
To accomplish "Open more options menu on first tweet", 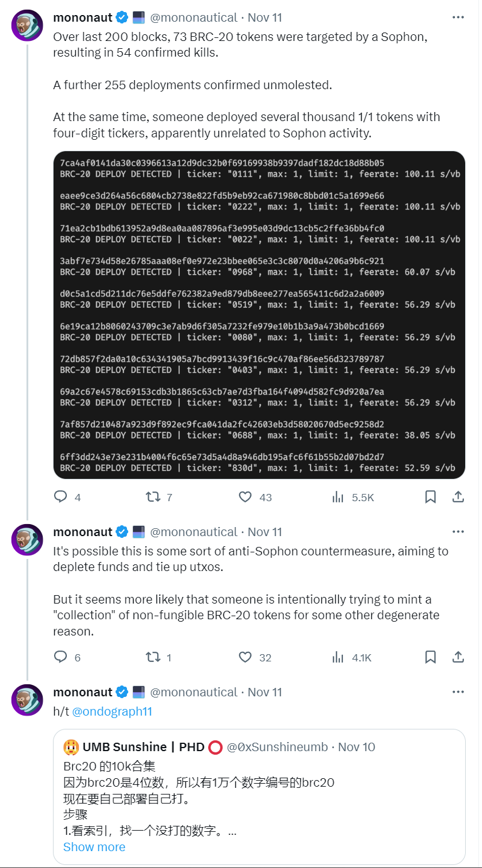I will pyautogui.click(x=458, y=17).
